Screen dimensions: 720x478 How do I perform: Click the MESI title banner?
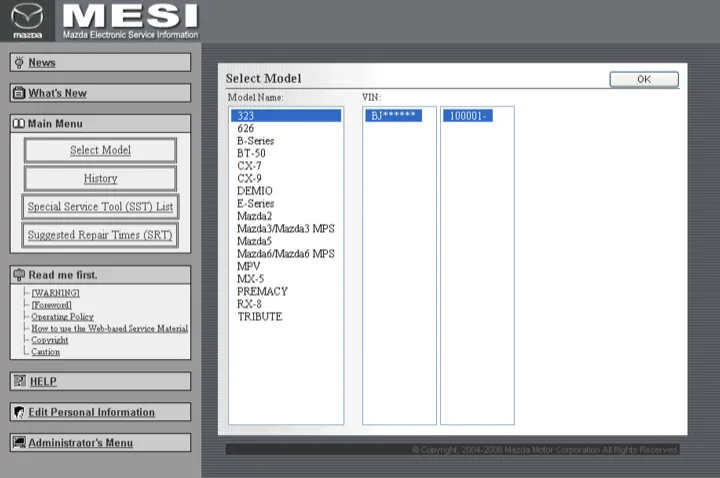tap(130, 21)
